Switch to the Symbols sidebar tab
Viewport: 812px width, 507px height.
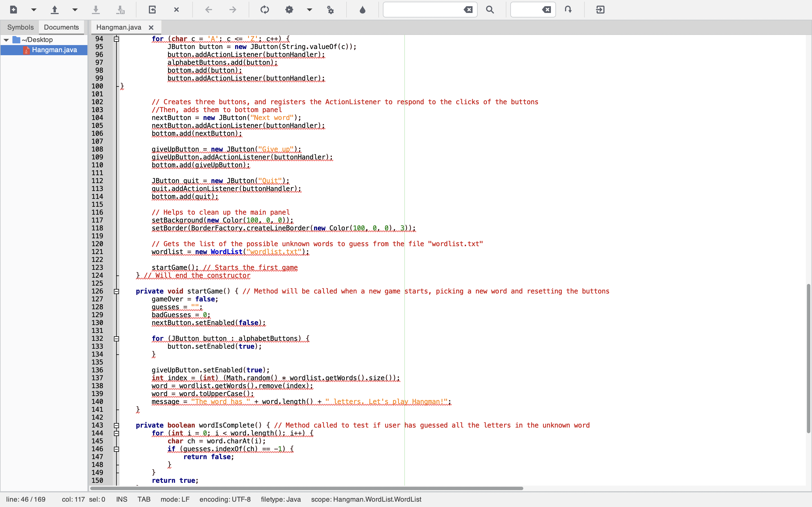click(x=20, y=27)
